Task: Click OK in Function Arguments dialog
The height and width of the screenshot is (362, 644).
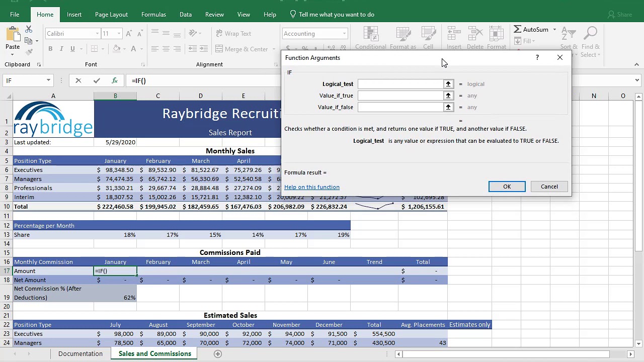Action: click(507, 187)
